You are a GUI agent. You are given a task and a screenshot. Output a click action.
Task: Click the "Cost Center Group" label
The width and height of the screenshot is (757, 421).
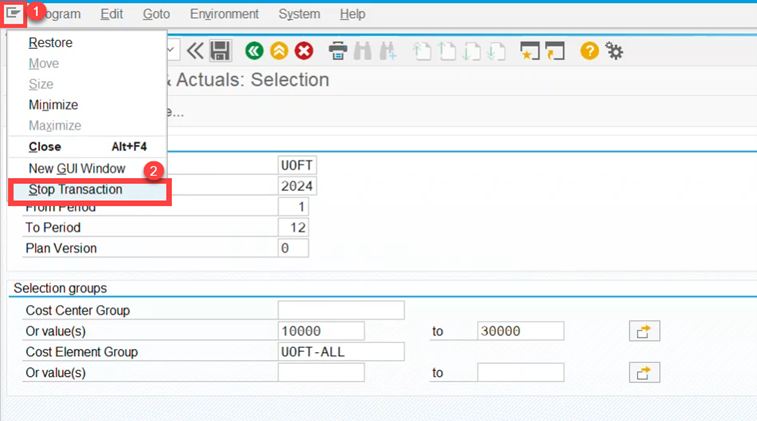tap(78, 310)
